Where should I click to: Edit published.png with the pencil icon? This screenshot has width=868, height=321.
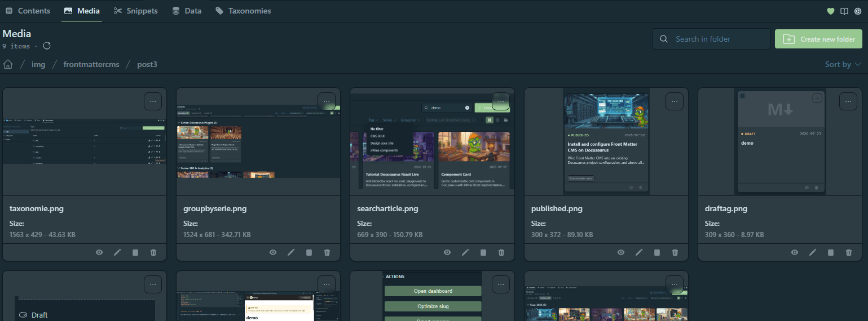click(639, 252)
